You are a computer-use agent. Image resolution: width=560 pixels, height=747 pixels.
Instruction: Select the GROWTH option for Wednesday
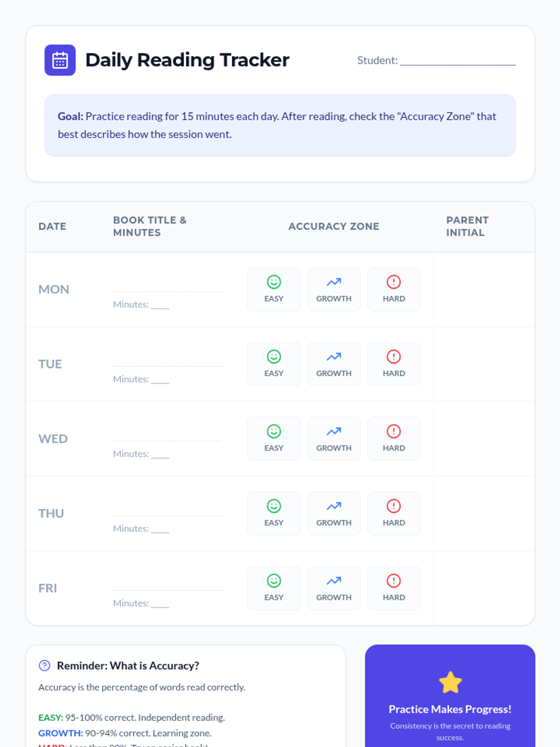coord(334,439)
